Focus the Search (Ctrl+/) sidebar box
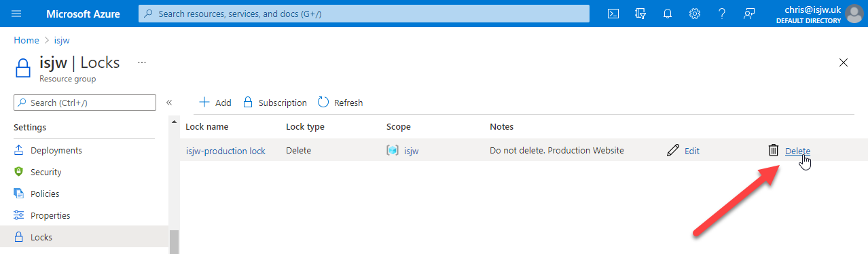The width and height of the screenshot is (868, 254). click(x=85, y=103)
